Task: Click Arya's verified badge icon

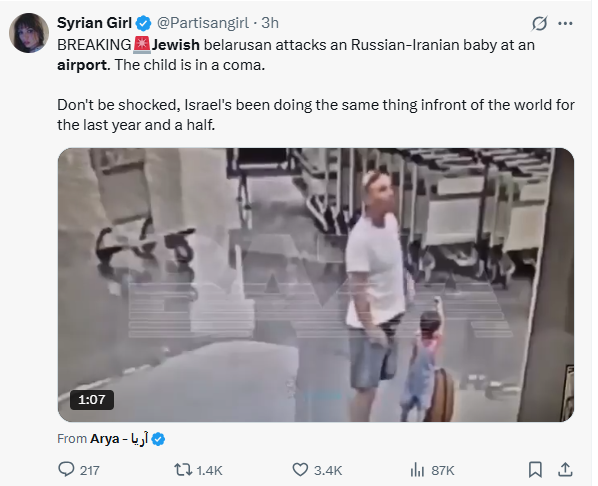Action: [x=158, y=439]
